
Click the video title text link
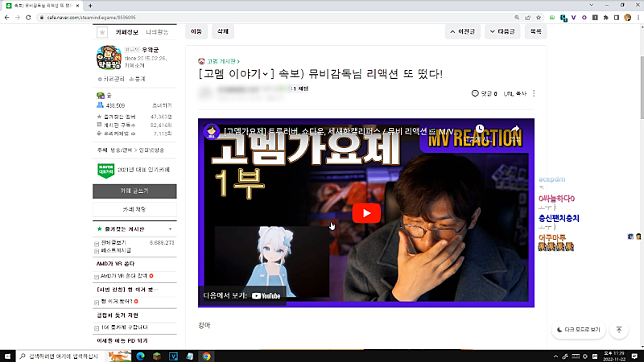[341, 132]
